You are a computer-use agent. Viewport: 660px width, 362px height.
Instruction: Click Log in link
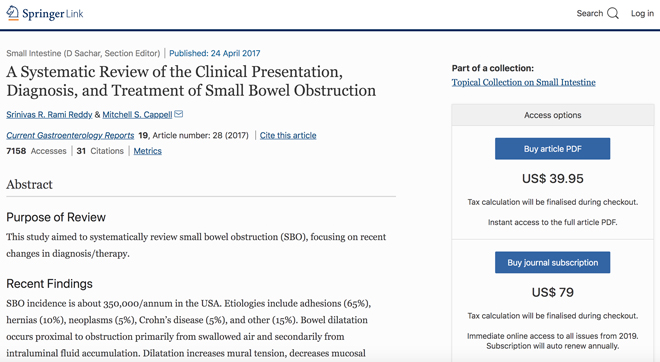click(642, 13)
